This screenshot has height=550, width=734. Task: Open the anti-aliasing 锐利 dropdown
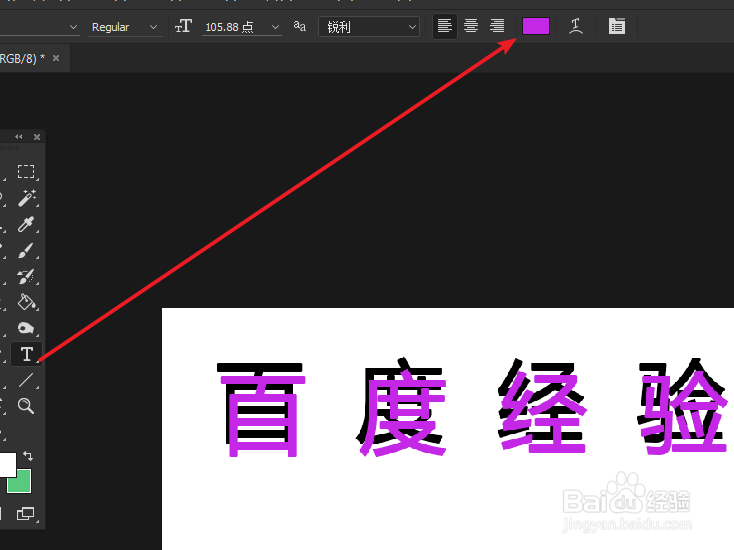(369, 27)
